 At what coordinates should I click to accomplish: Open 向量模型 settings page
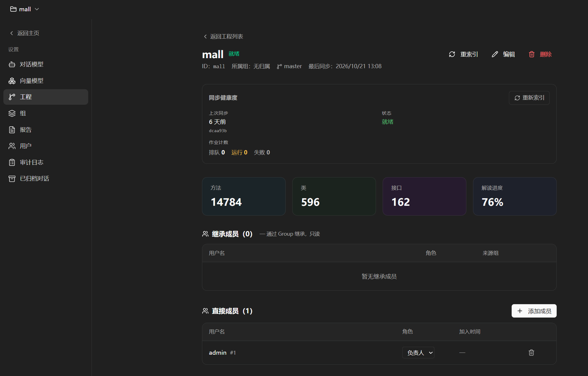pos(46,81)
